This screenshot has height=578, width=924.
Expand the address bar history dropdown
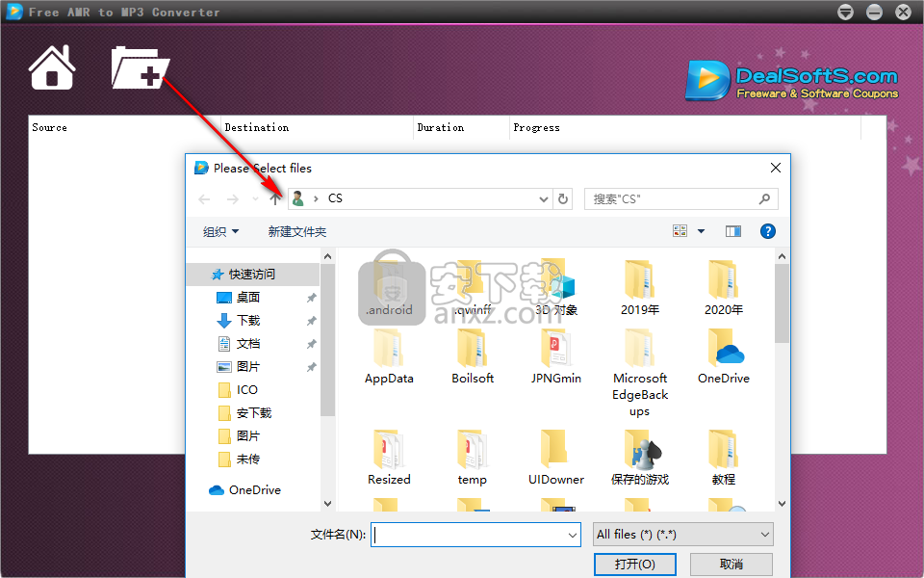[x=544, y=198]
